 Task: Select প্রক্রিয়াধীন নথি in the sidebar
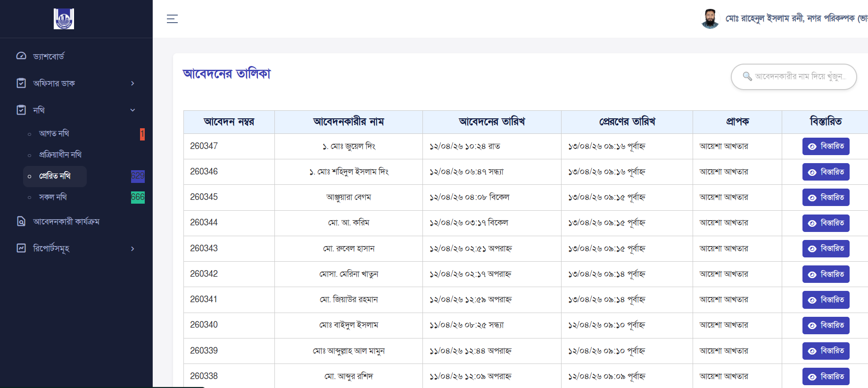click(x=60, y=155)
